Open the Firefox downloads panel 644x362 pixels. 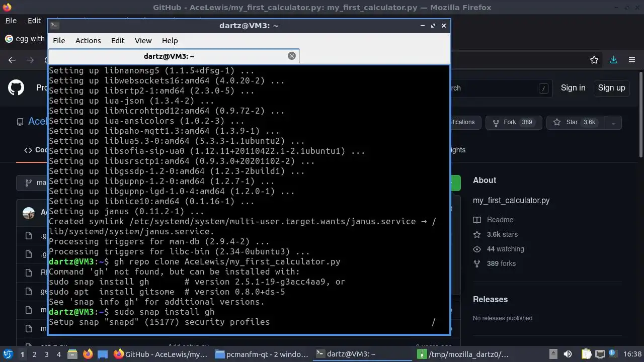pos(613,60)
